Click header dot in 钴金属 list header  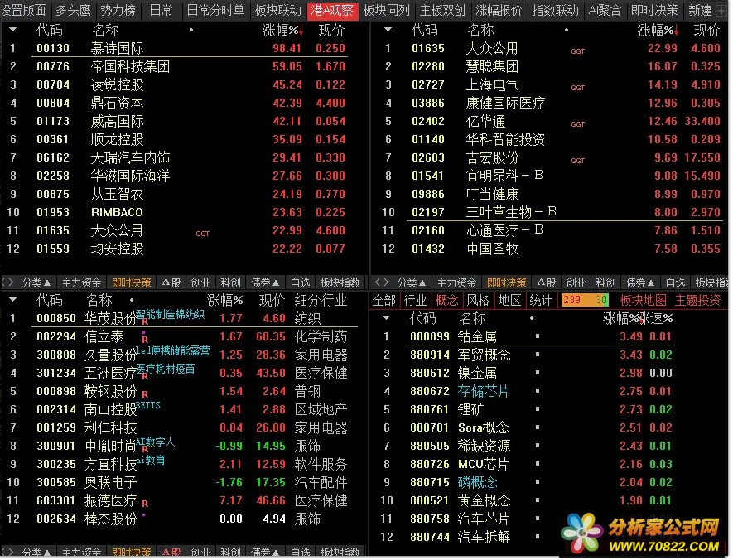(532, 318)
